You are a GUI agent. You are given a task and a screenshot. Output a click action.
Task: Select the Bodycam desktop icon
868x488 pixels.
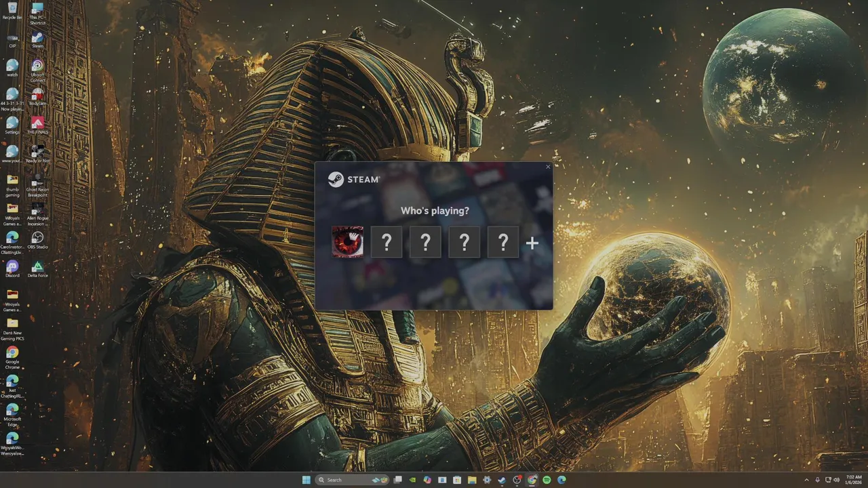point(37,96)
